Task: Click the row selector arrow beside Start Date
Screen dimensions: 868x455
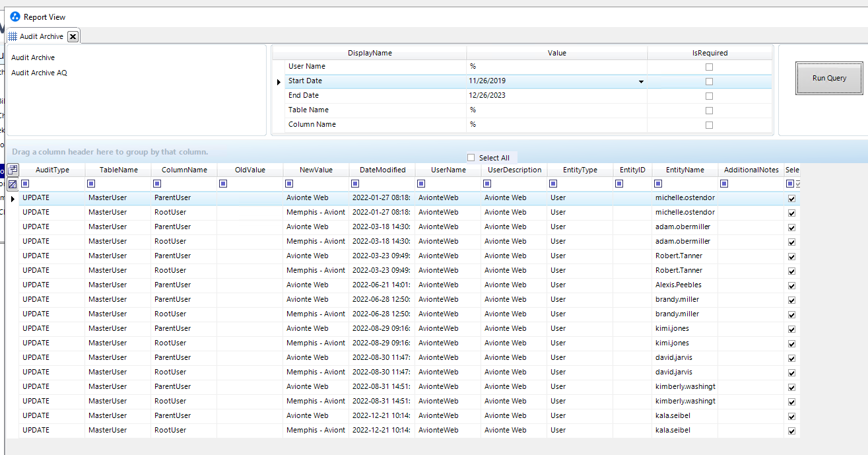Action: pos(279,81)
